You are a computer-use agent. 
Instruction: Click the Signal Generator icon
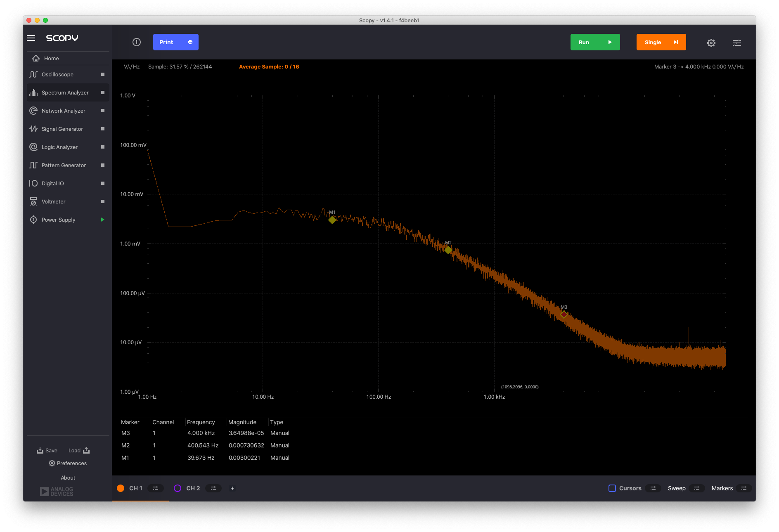tap(33, 129)
